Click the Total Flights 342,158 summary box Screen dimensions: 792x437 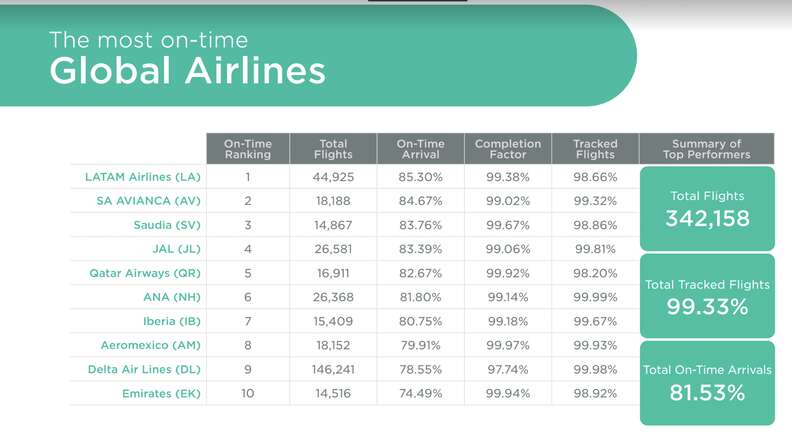point(707,208)
